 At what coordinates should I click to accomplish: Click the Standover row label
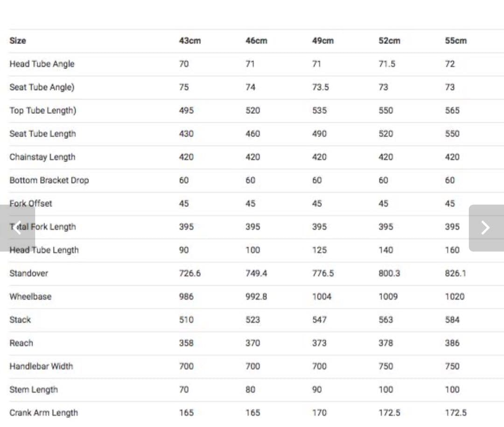pyautogui.click(x=28, y=273)
